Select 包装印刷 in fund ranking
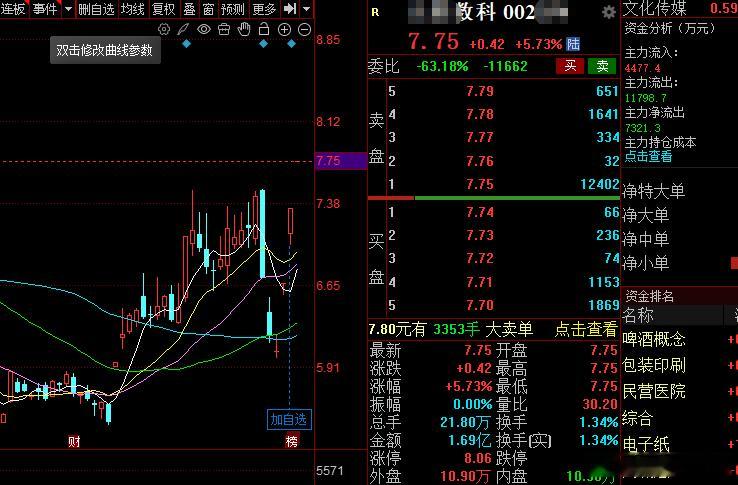The image size is (738, 485). 654,365
